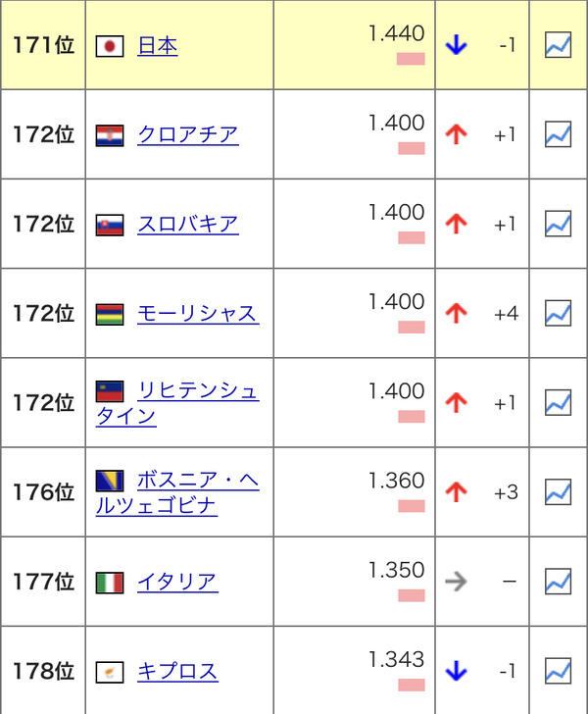
Task: Open the クロアチア country link
Action: tap(187, 134)
